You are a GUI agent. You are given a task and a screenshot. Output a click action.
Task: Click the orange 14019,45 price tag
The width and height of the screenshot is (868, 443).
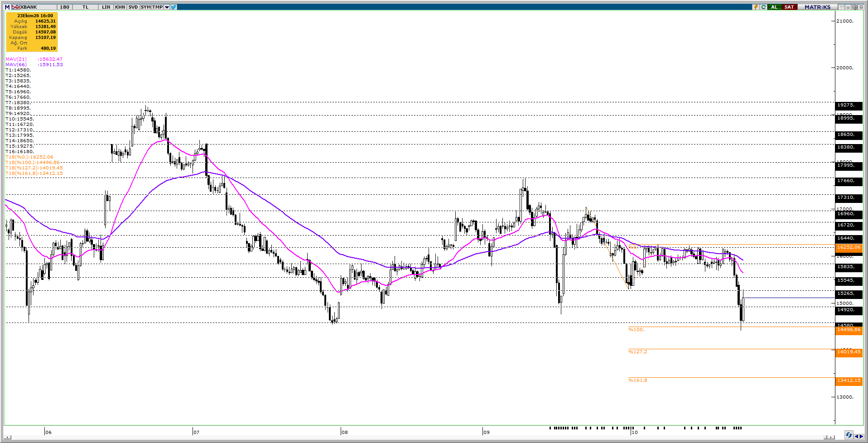[x=849, y=352]
